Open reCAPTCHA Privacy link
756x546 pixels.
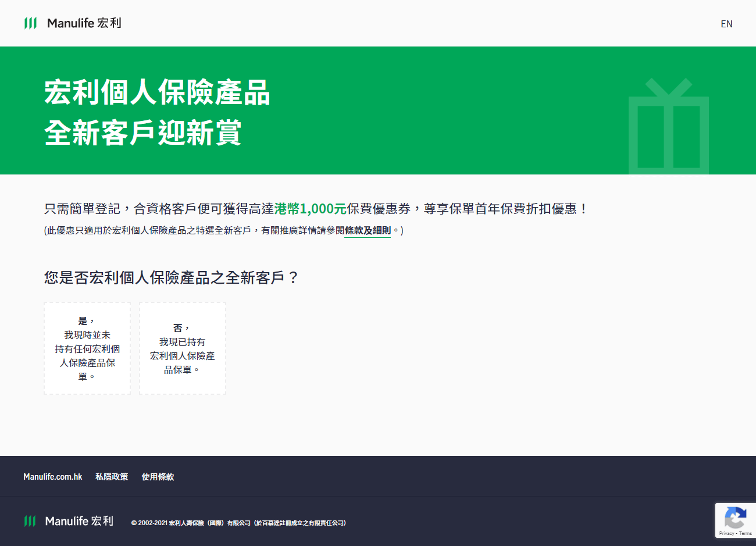click(x=726, y=533)
